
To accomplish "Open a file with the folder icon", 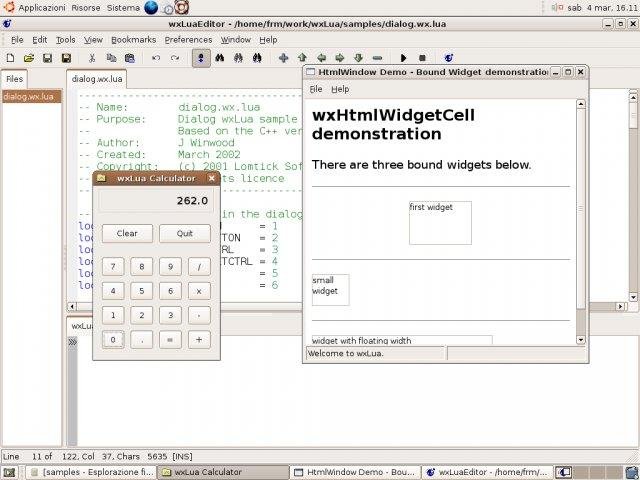I will coord(29,58).
